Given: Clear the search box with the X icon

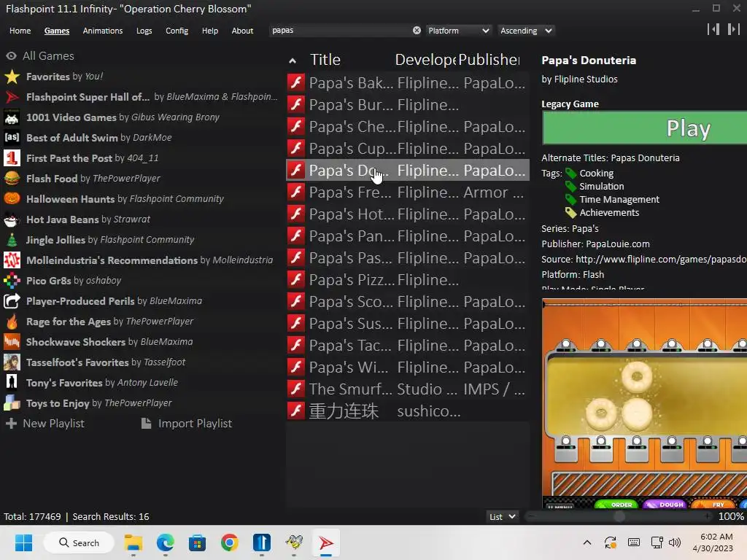Looking at the screenshot, I should coord(417,31).
